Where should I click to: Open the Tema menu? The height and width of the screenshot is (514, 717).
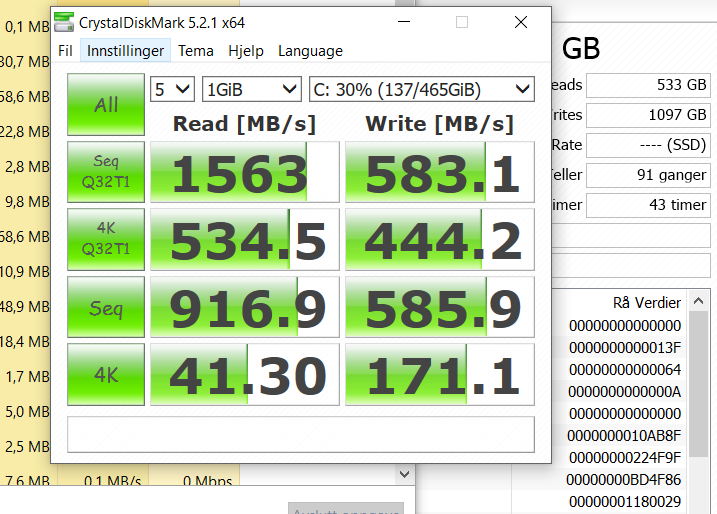click(196, 51)
